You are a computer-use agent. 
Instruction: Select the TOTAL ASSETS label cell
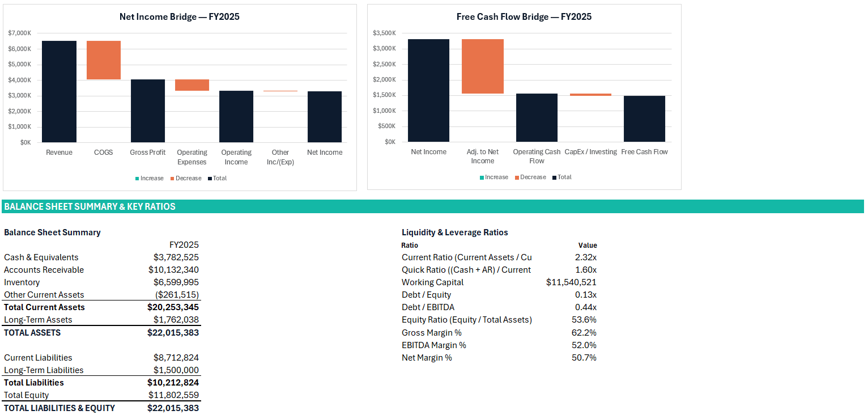tap(32, 333)
